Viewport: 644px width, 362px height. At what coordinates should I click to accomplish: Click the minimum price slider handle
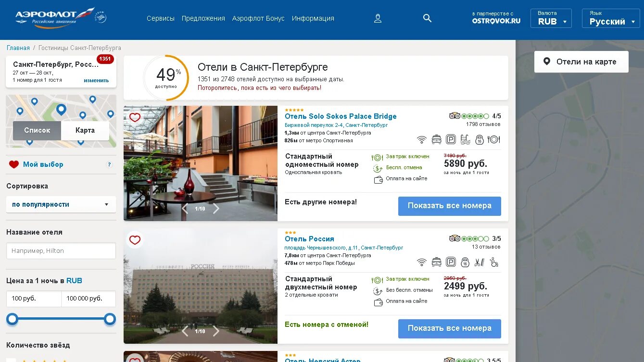(12, 319)
